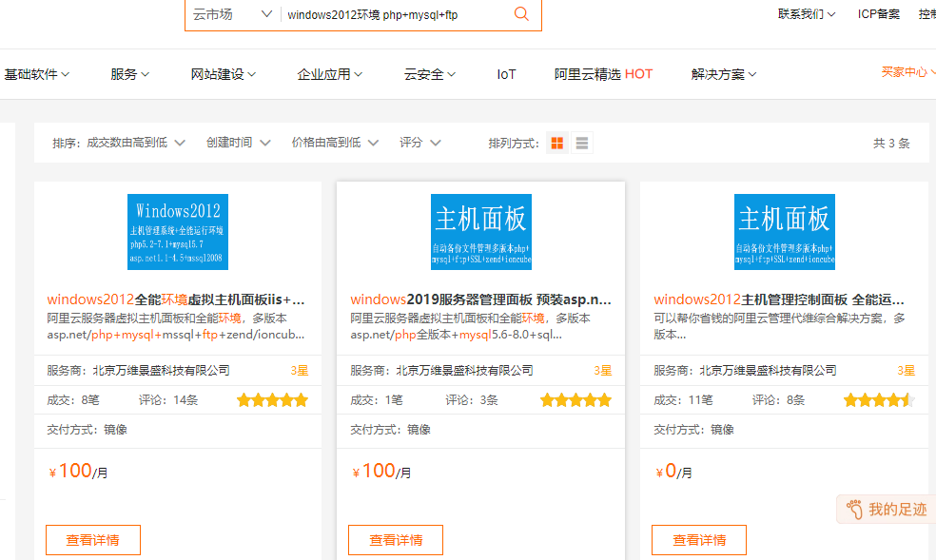Open the 我的足迹 footprint widget
Viewport: 936px width, 560px height.
point(887,510)
